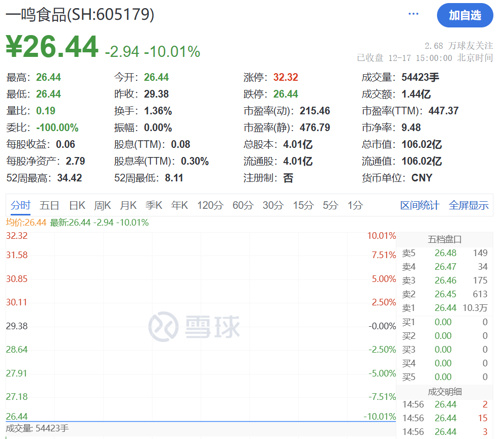This screenshot has height=439, width=500.
Task: Click the 委比 value -100.00%
Action: 57,127
